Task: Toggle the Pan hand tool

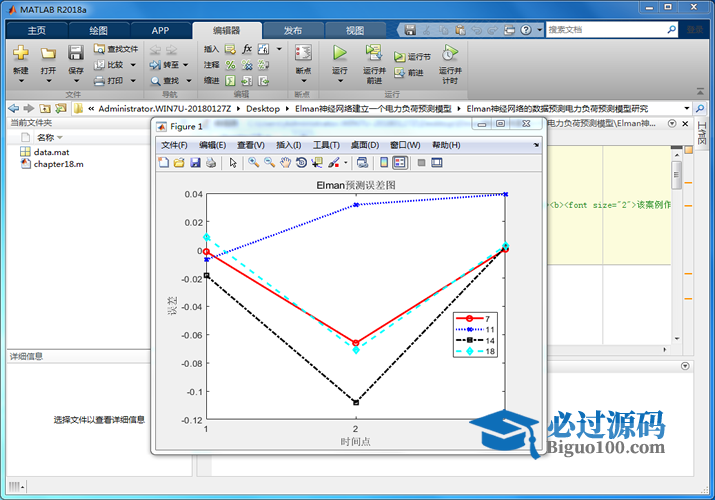Action: pos(285,162)
